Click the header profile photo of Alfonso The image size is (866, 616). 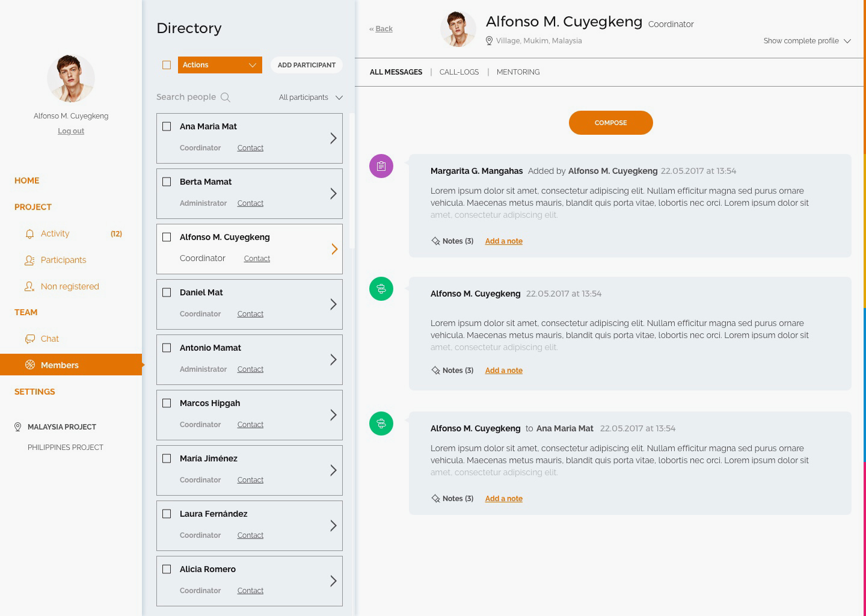(x=458, y=29)
